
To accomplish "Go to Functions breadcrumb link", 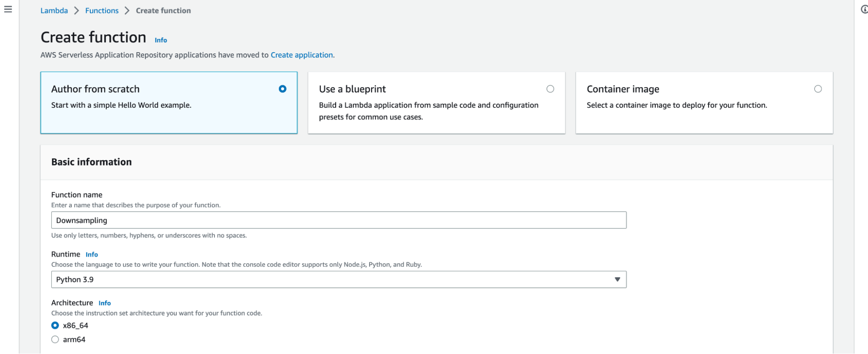I will tap(102, 10).
